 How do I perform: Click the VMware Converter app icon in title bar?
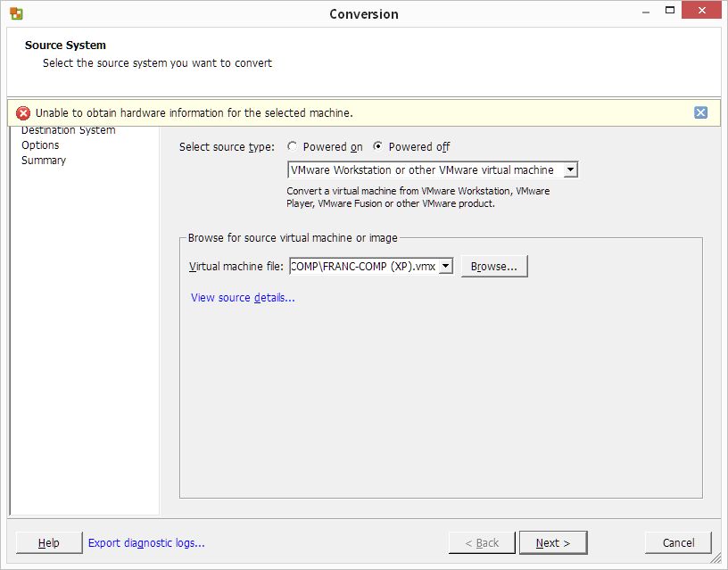(x=16, y=13)
